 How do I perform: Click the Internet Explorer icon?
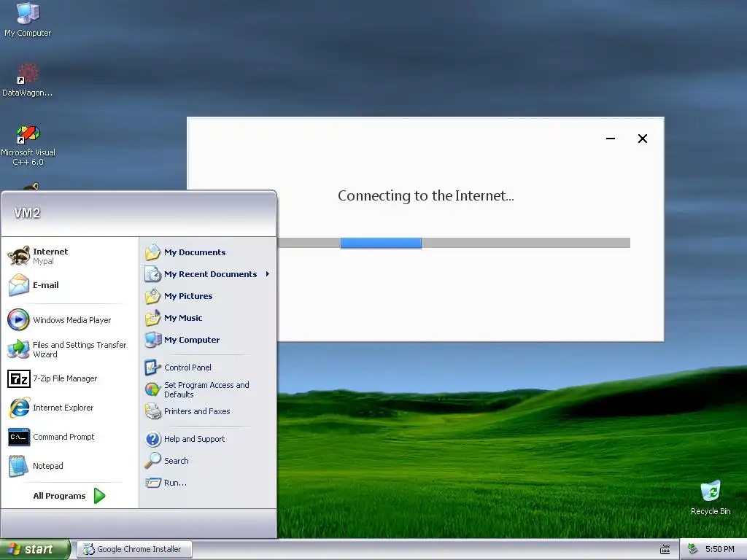pos(19,408)
